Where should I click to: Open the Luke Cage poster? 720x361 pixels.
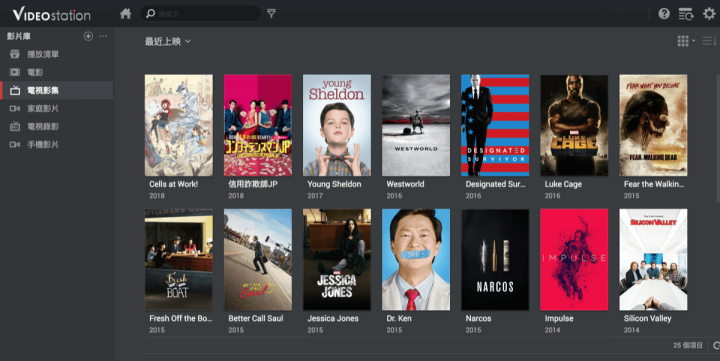click(x=574, y=125)
